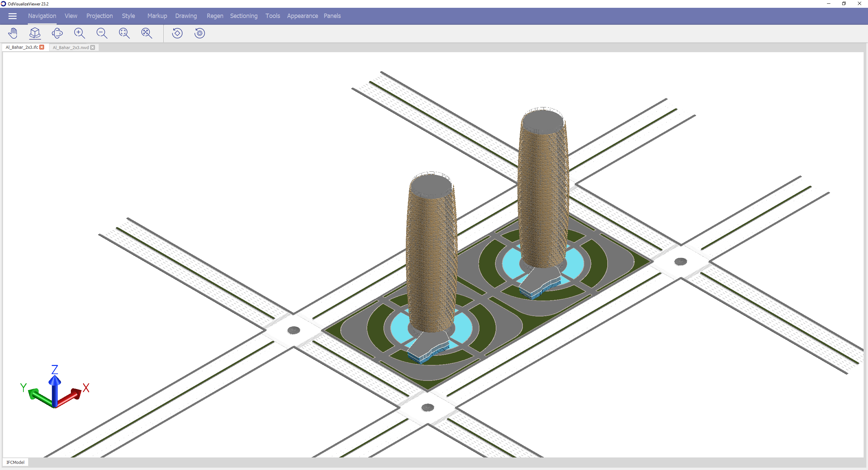Open the Sectioning menu
Image resolution: width=868 pixels, height=470 pixels.
click(244, 16)
